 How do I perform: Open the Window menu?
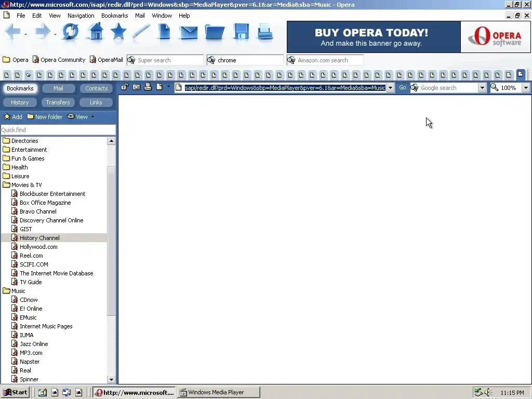click(162, 16)
